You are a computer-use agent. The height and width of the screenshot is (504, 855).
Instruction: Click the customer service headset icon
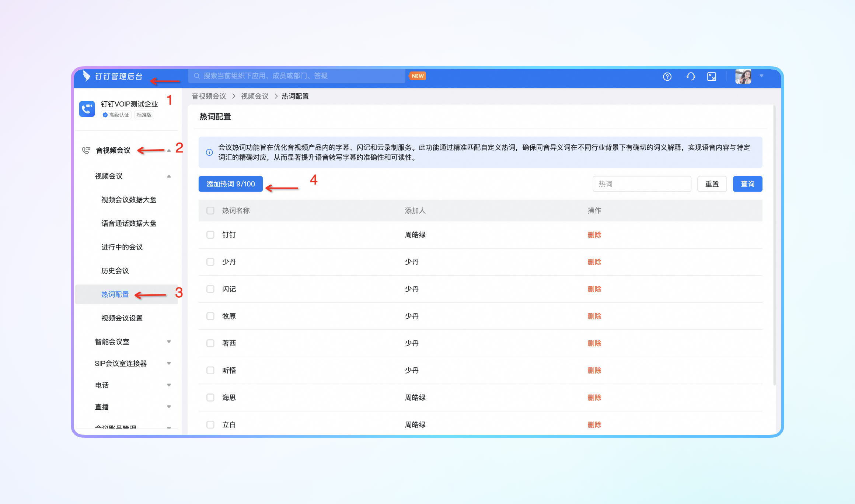click(691, 76)
